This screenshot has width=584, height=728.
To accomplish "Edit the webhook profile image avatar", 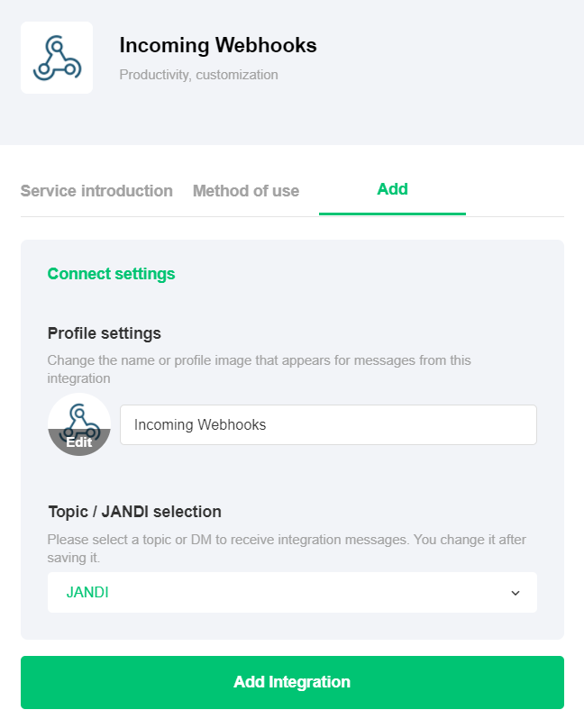I will click(x=79, y=423).
